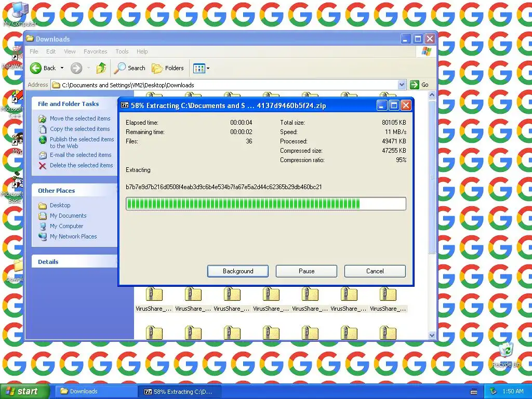532x399 pixels.
Task: Click Publish the selected items to the Web
Action: pyautogui.click(x=82, y=142)
